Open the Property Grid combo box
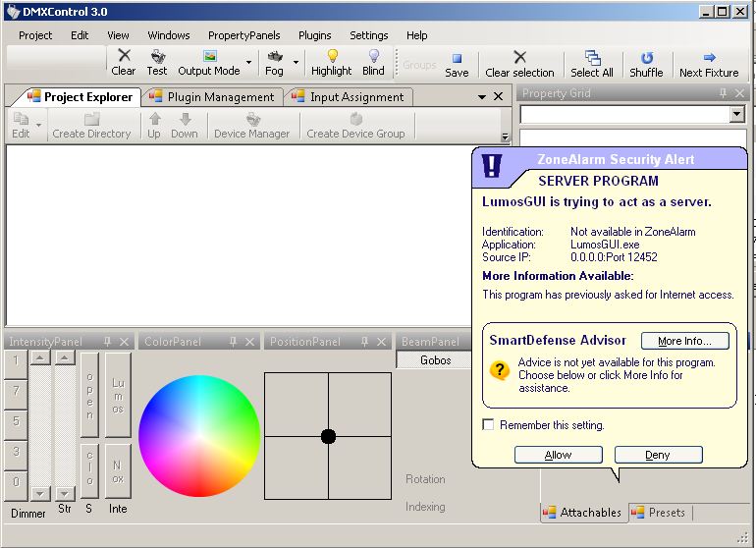 pyautogui.click(x=737, y=115)
